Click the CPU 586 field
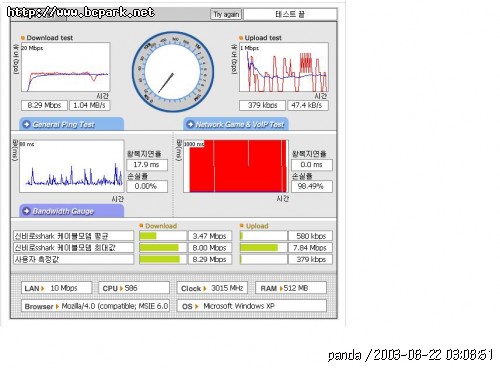This screenshot has width=500, height=368. tap(134, 288)
